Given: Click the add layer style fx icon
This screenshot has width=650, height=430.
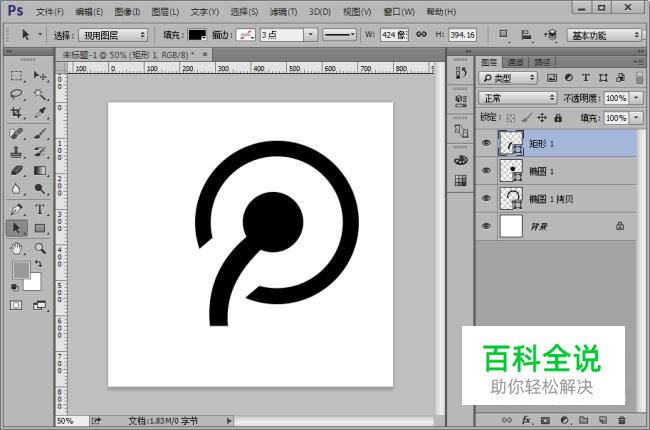Looking at the screenshot, I should [526, 420].
